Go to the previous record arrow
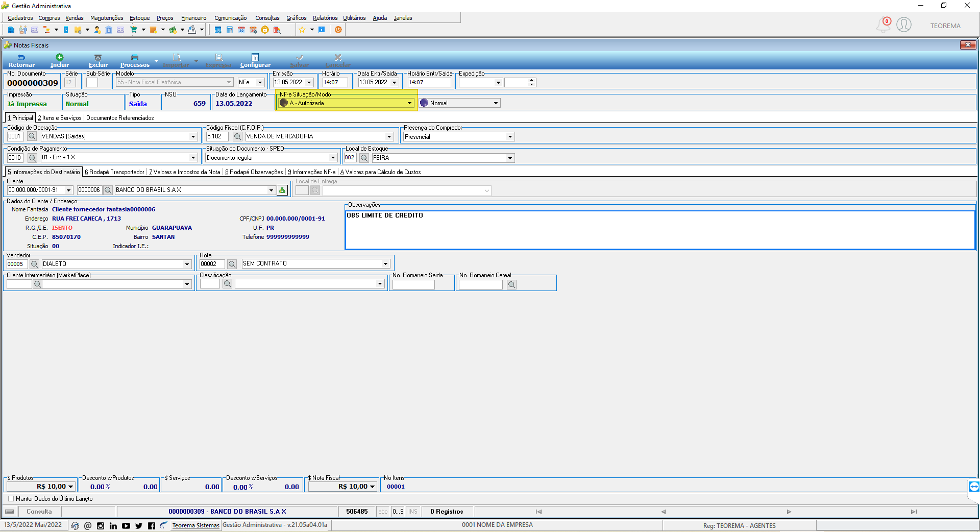 tap(664, 512)
